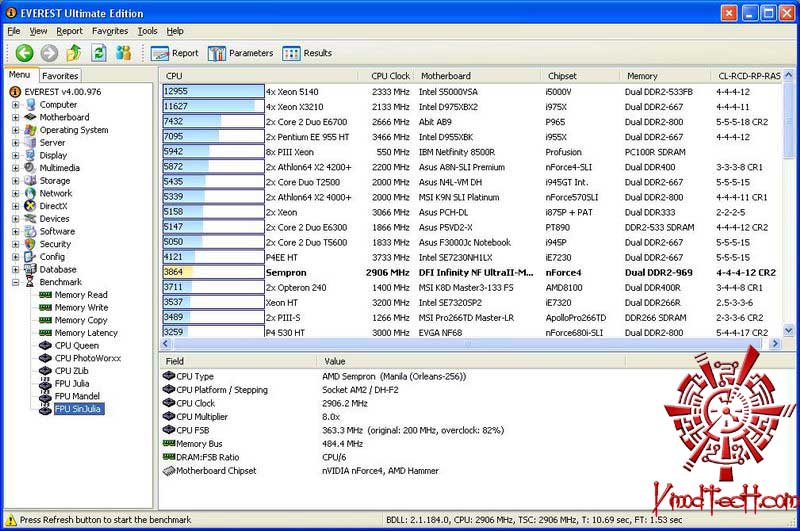Screen dimensions: 800x531
Task: Select the Operating System tree icon
Action: click(31, 130)
